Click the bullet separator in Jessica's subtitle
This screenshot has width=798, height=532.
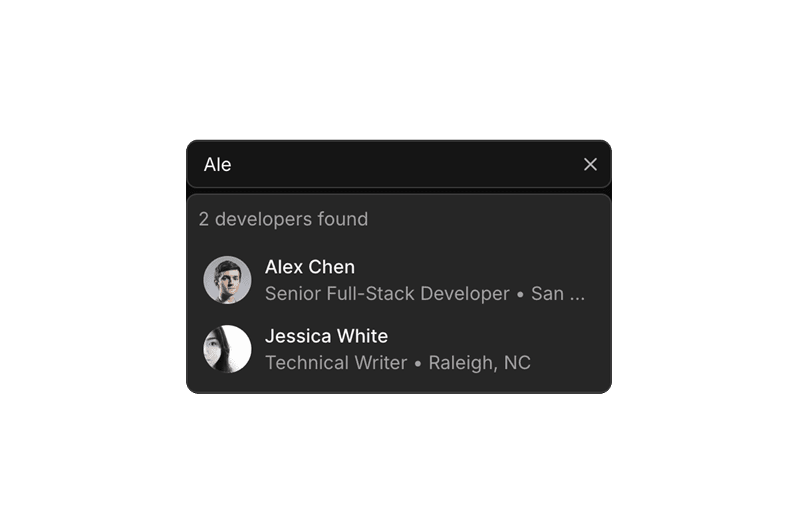(418, 363)
